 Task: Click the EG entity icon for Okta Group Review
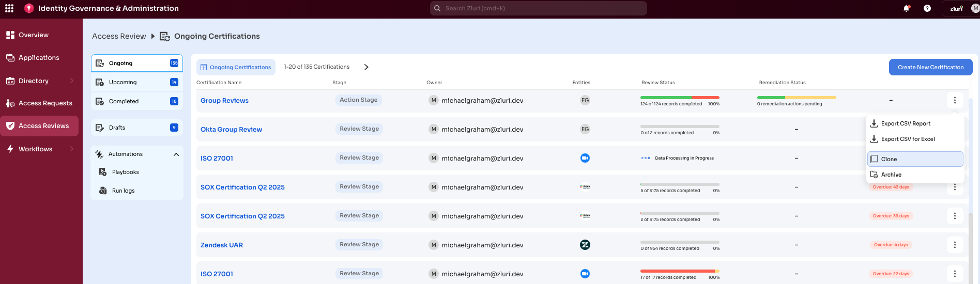pyautogui.click(x=585, y=129)
